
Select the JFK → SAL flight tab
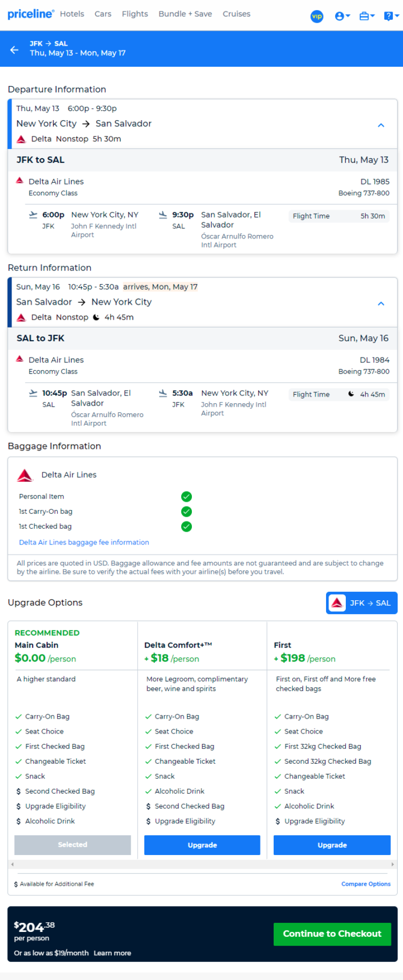click(362, 603)
